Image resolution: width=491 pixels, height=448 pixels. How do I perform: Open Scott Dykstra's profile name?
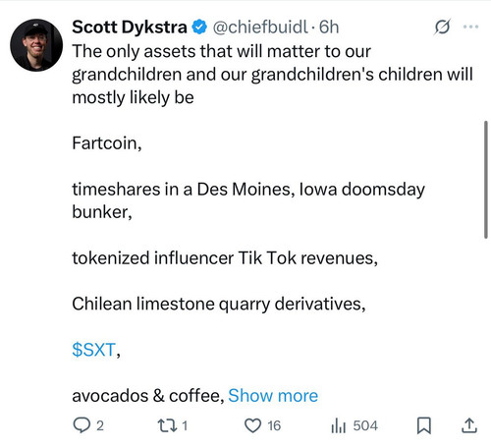tap(130, 27)
